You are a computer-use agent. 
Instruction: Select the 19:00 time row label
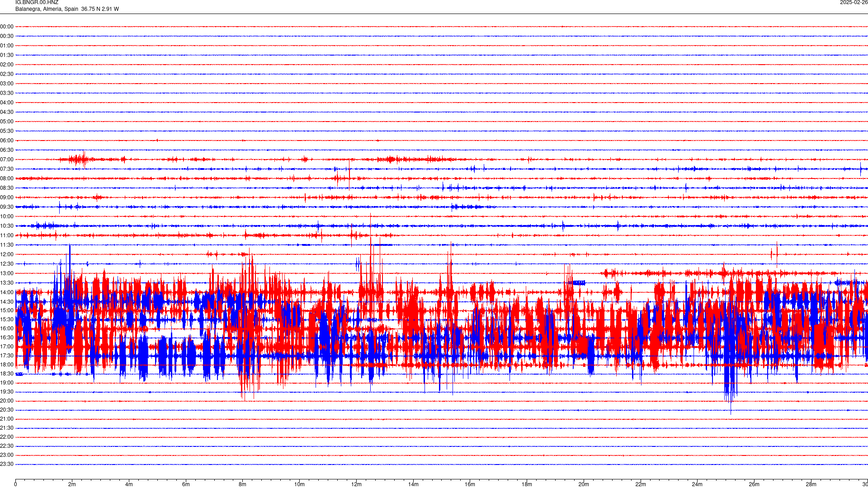(x=7, y=383)
